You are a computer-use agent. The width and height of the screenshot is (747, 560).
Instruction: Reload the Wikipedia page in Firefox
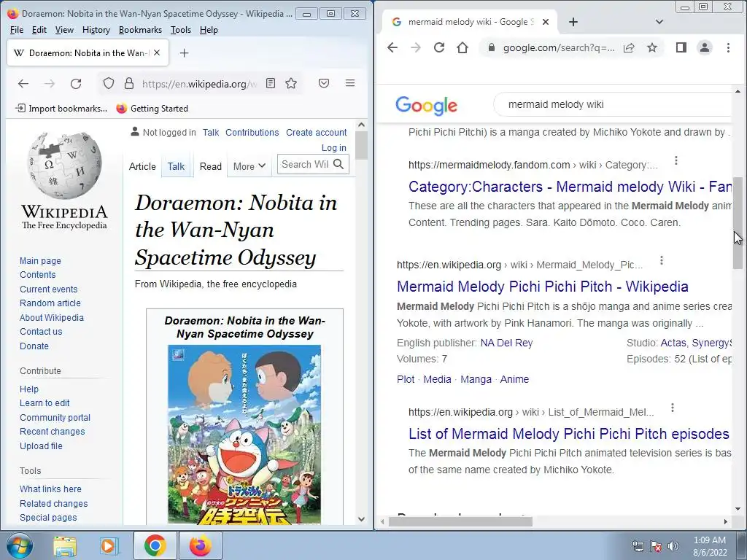click(76, 84)
